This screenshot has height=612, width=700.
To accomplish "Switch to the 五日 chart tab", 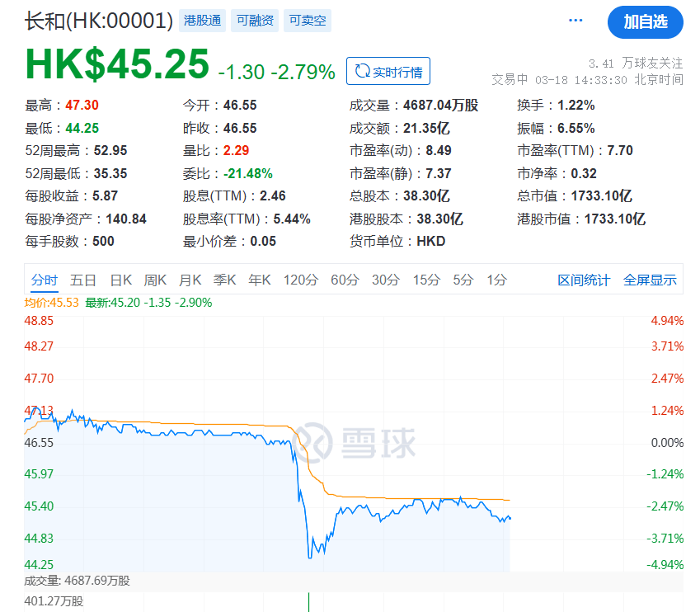I will coord(83,280).
